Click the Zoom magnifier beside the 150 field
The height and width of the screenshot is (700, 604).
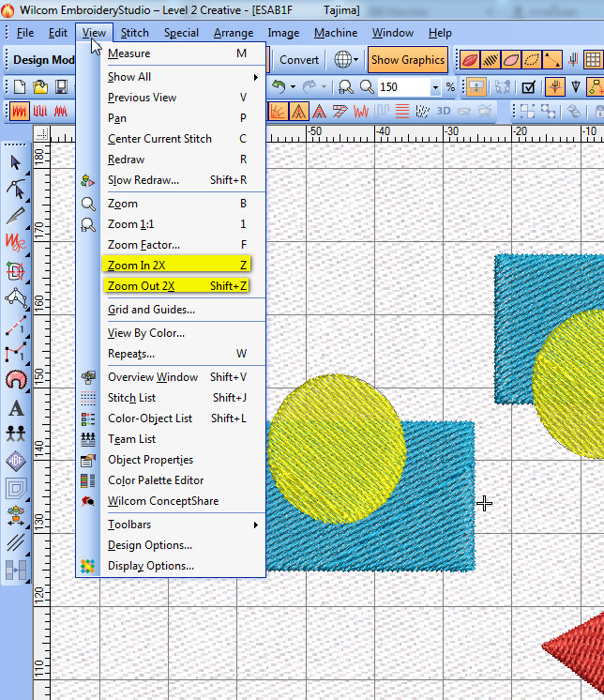coord(367,87)
